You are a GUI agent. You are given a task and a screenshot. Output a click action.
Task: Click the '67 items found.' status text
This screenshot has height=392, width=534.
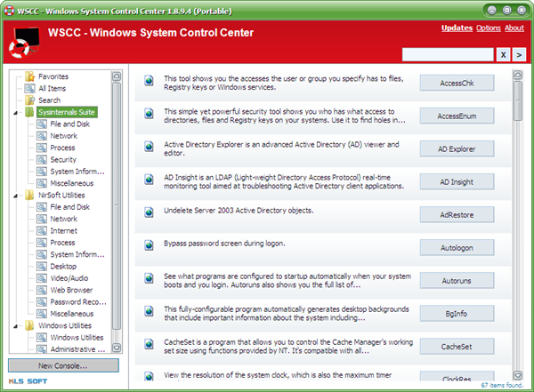502,385
